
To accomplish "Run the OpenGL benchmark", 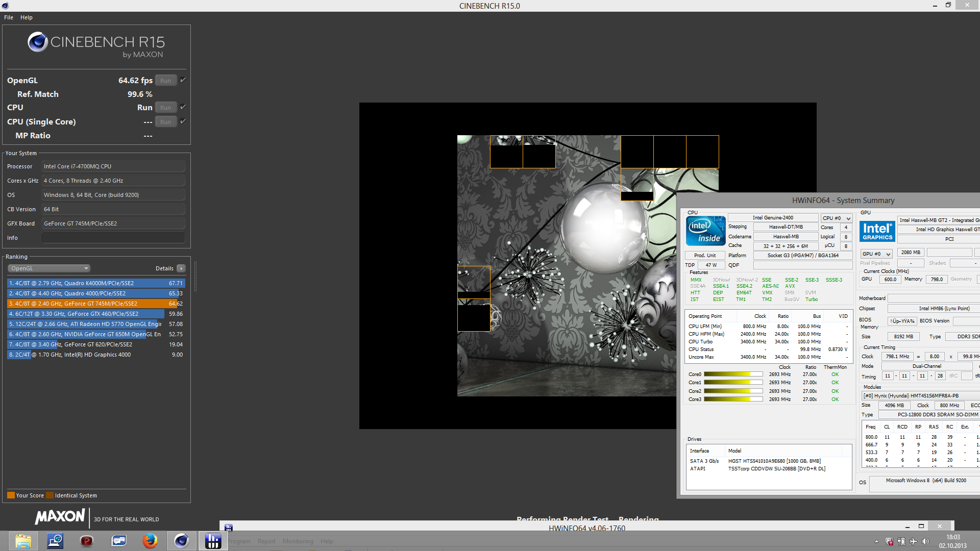I will [x=165, y=81].
